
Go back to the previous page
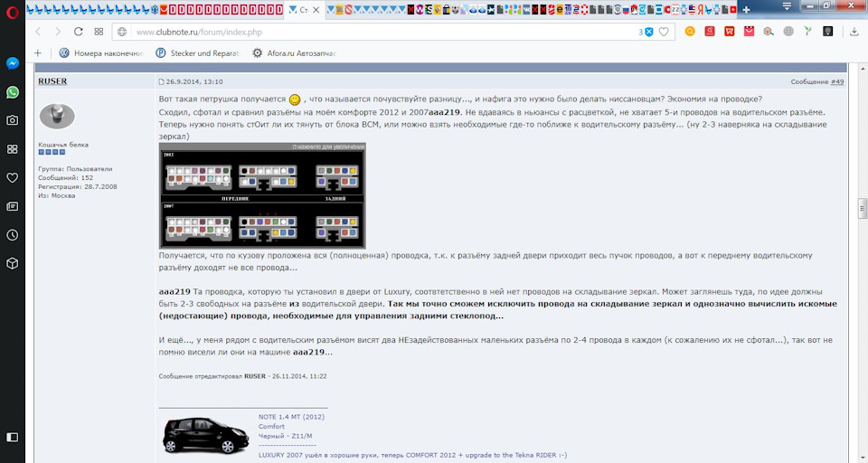(x=38, y=33)
